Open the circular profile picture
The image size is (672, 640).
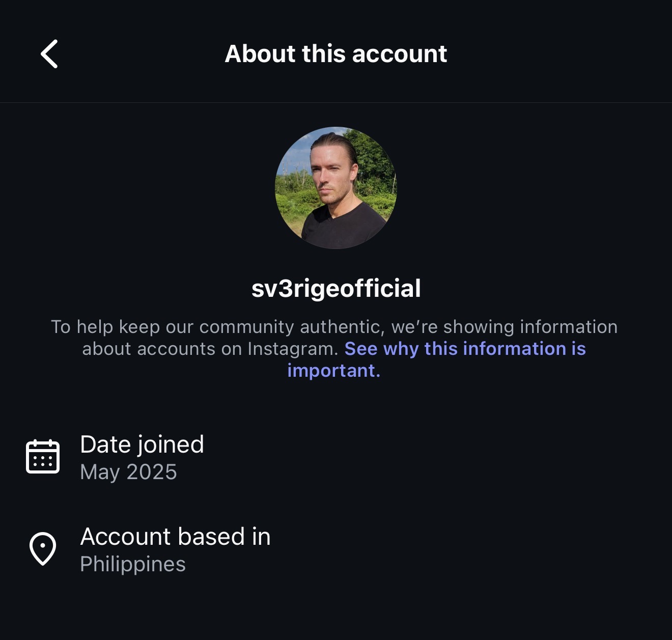coord(336,187)
